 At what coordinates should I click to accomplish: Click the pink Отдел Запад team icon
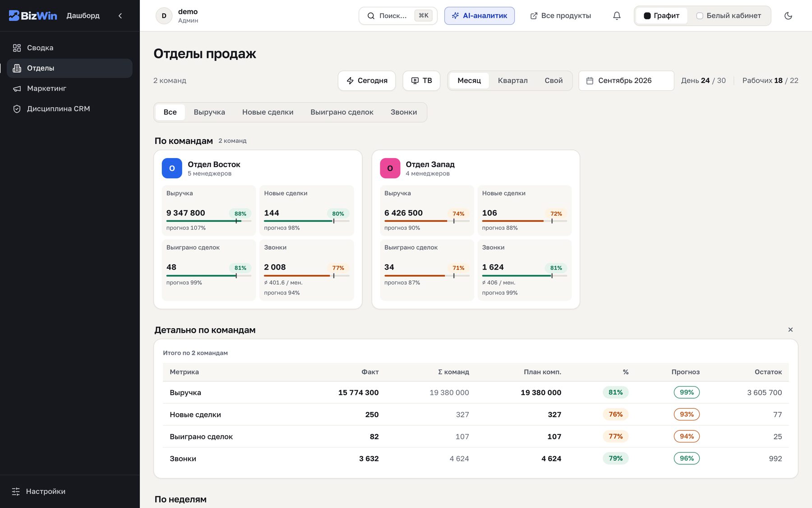click(390, 168)
